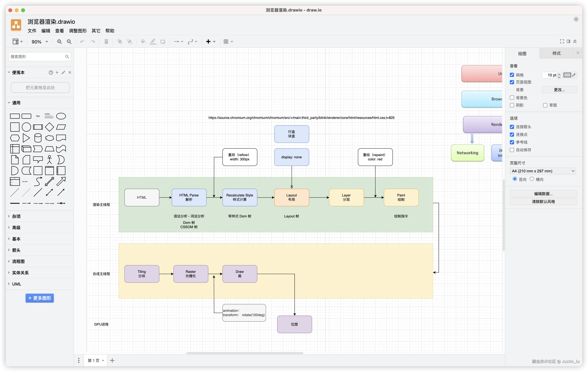Uncheck the 网格 grid checkbox
588x372 pixels.
(512, 75)
